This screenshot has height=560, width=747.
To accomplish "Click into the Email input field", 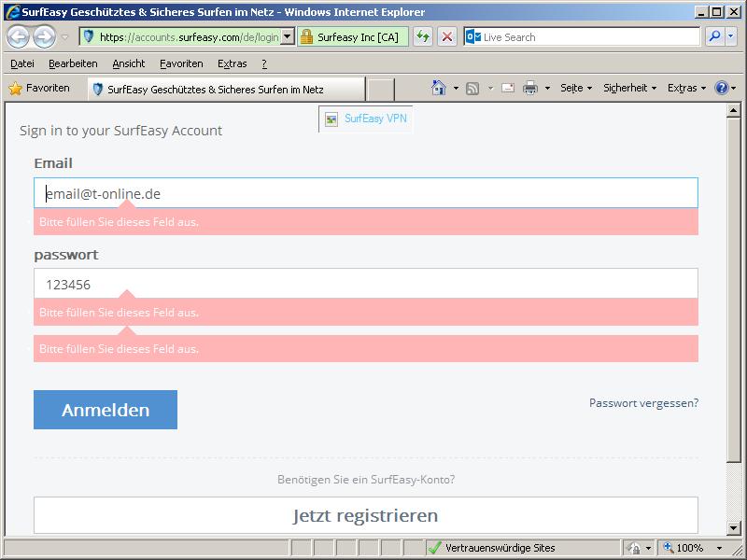I will tap(365, 193).
